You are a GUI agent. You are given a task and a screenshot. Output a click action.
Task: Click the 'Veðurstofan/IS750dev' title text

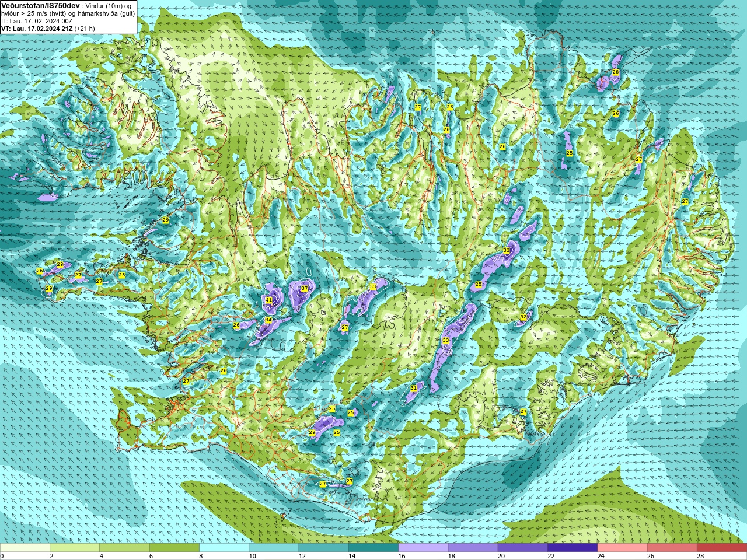pyautogui.click(x=41, y=5)
